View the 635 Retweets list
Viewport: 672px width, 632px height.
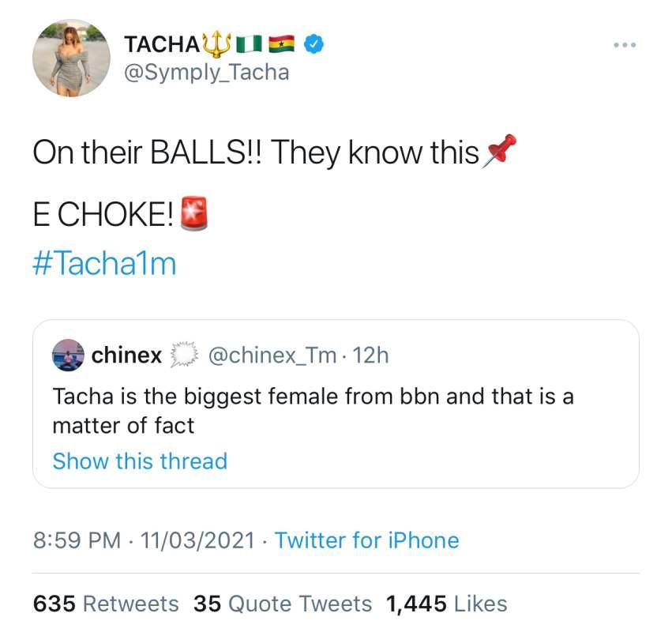pyautogui.click(x=106, y=604)
